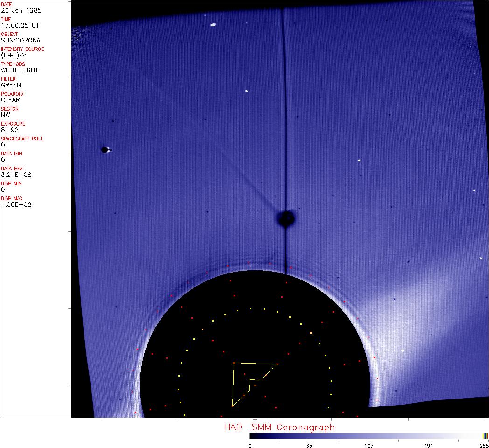Viewport: 489px width, 448px height.
Task: Select the date value 26 Jan 1985
Action: click(x=21, y=10)
